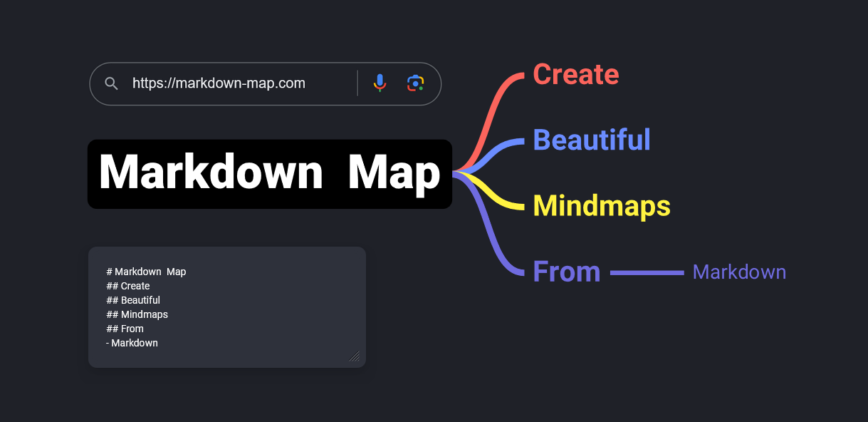This screenshot has width=868, height=422.
Task: Click inside the markdown source textarea
Action: coord(226,307)
